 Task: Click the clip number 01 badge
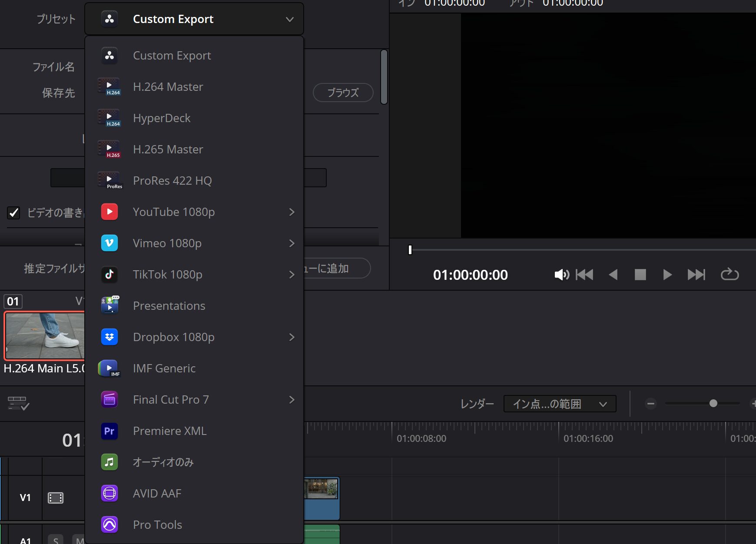click(x=13, y=301)
